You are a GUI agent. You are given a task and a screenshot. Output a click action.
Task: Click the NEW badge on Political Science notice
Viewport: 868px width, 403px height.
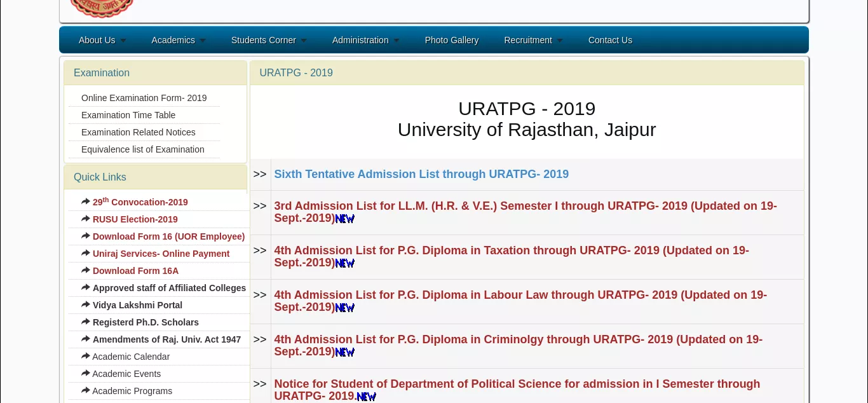[x=367, y=397]
